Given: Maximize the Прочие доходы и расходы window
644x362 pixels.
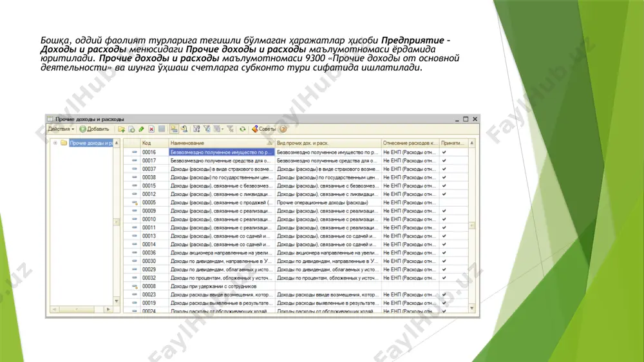Looking at the screenshot, I should [466, 119].
